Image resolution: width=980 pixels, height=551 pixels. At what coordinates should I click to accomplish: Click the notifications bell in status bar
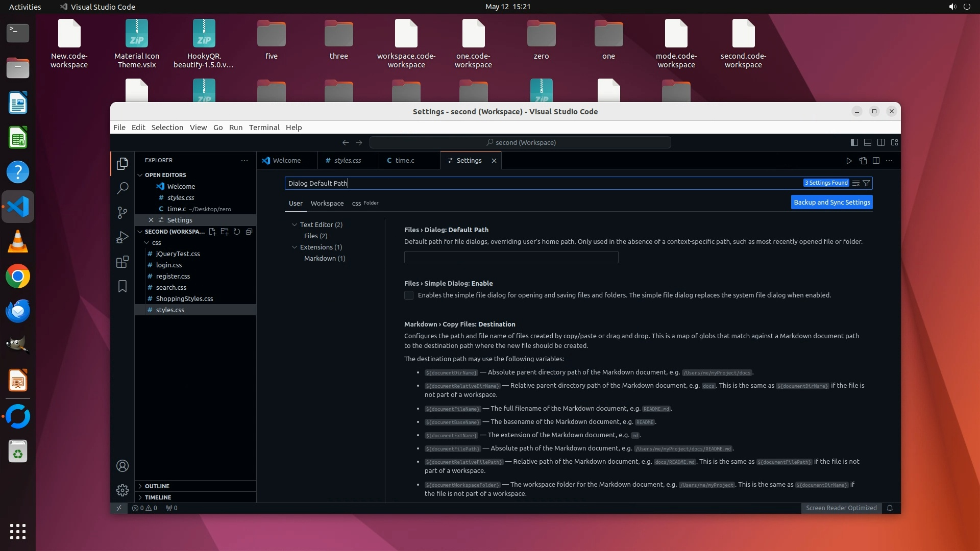click(890, 508)
